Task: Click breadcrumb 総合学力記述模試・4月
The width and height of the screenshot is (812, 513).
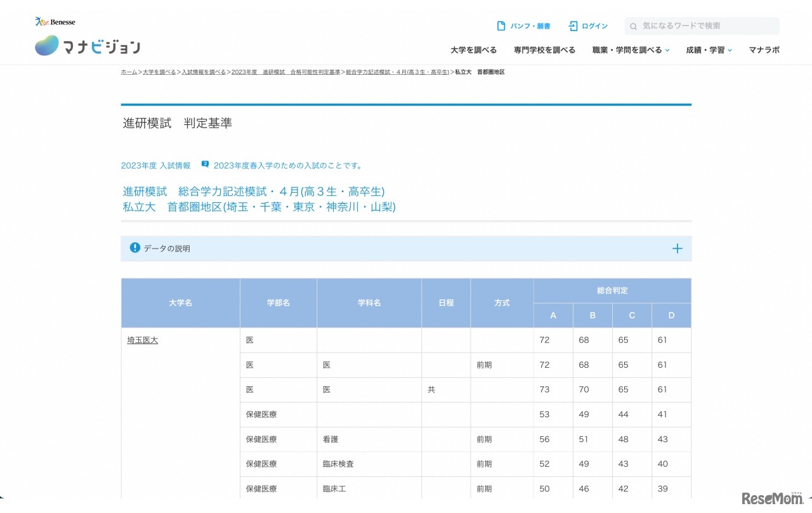Action: pos(397,72)
